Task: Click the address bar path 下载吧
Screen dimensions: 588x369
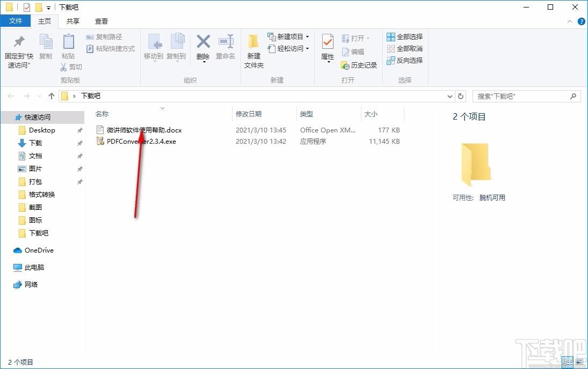Action: point(91,96)
